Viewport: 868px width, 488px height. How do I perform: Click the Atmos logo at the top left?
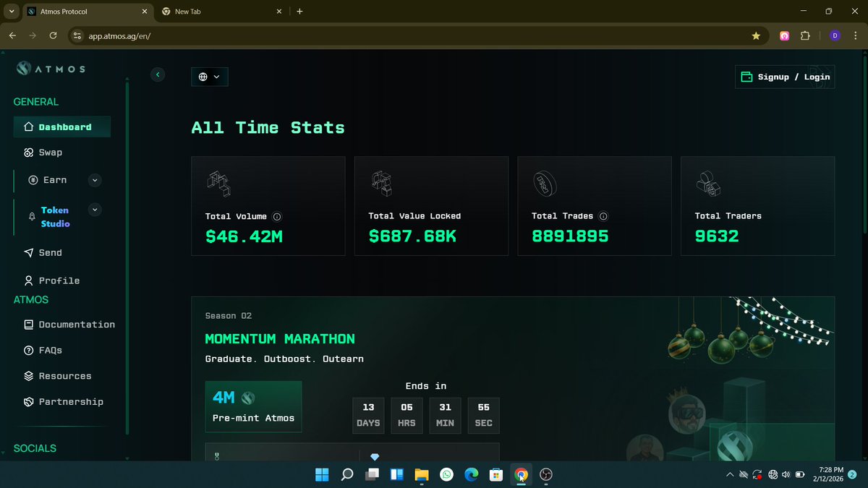click(x=51, y=69)
